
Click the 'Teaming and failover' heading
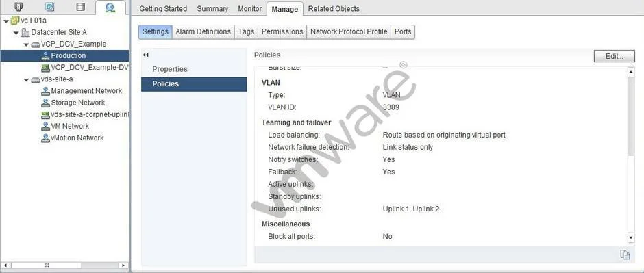pos(296,122)
